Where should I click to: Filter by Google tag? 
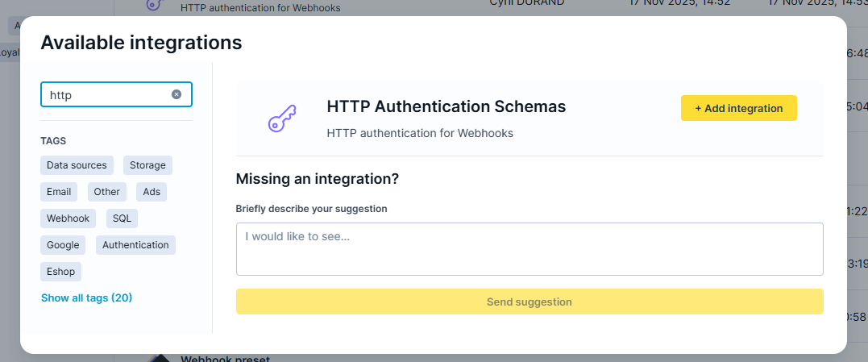coord(63,245)
